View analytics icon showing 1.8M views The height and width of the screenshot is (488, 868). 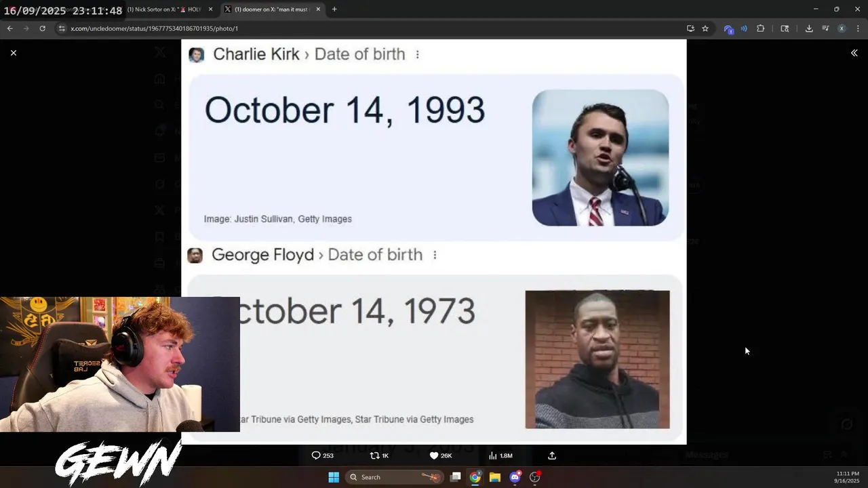click(x=500, y=455)
